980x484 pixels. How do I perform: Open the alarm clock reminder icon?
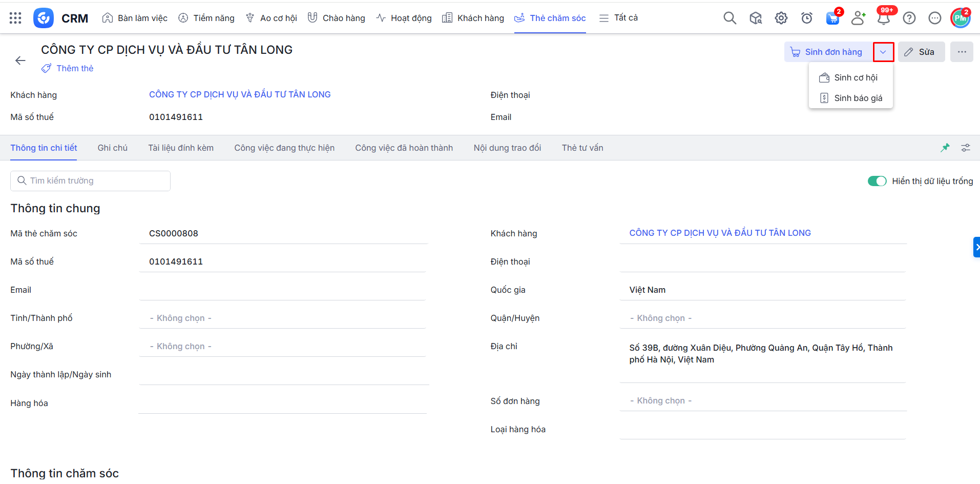[807, 18]
